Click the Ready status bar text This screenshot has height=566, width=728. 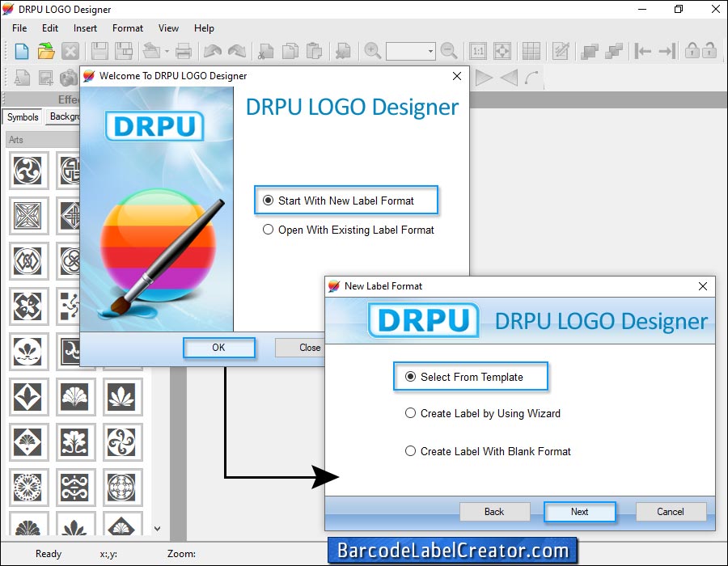[49, 554]
